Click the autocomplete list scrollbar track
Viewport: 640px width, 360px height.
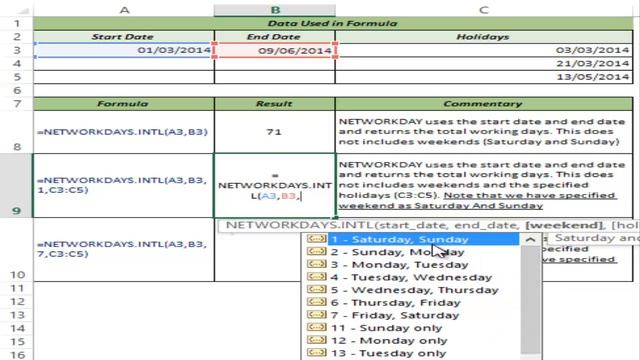coord(531,302)
